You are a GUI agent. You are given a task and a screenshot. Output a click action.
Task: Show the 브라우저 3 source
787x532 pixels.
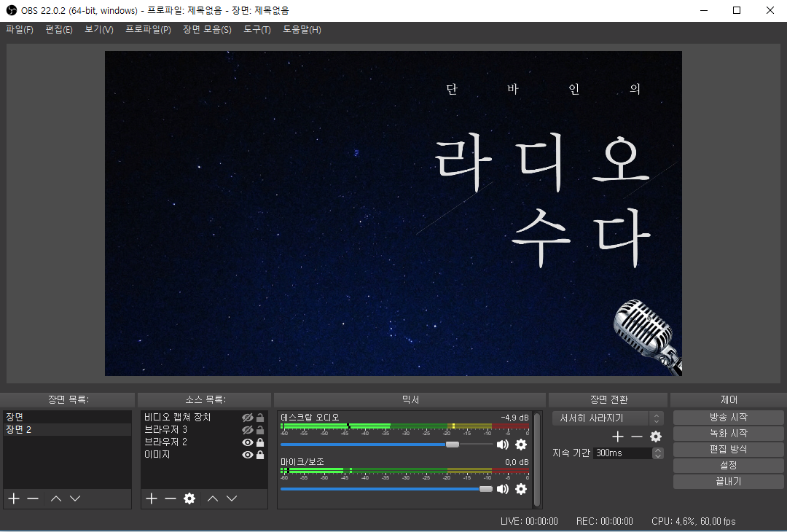click(x=248, y=430)
